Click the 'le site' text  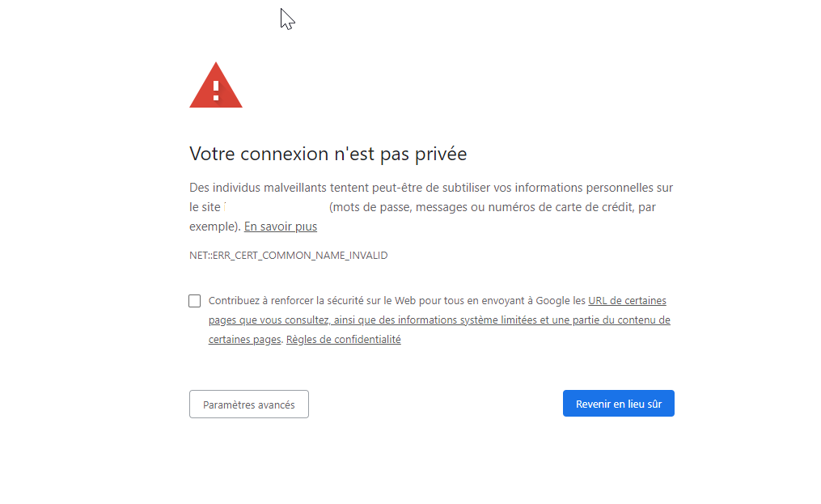coord(205,207)
